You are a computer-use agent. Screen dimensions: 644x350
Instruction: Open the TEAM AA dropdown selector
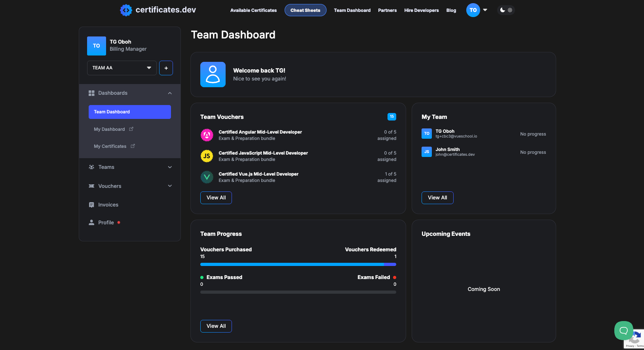pos(122,68)
